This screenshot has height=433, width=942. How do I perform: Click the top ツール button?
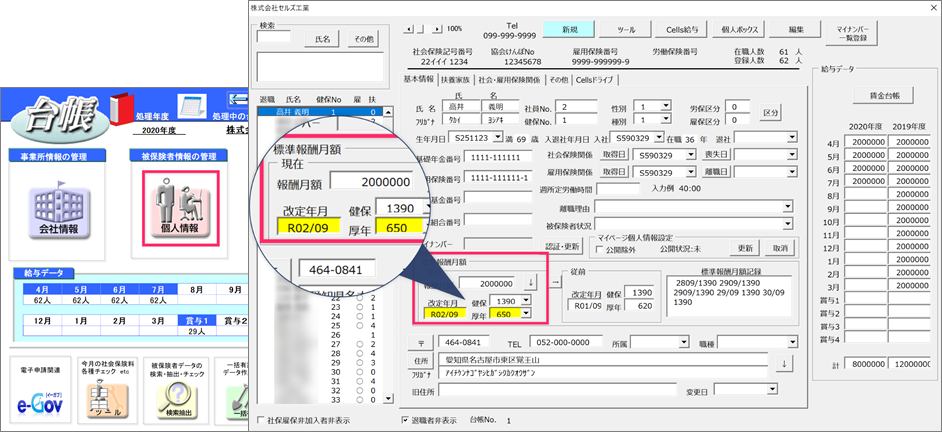(625, 29)
